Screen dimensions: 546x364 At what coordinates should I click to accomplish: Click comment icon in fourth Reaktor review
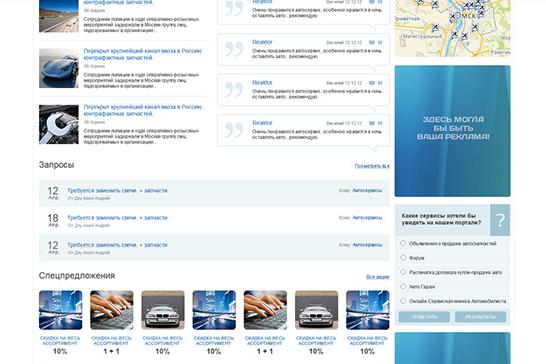click(372, 123)
